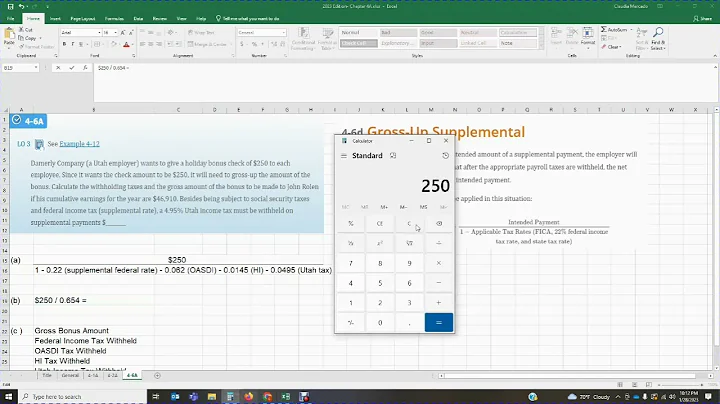Follow the Example 4-12 link

pyautogui.click(x=79, y=144)
